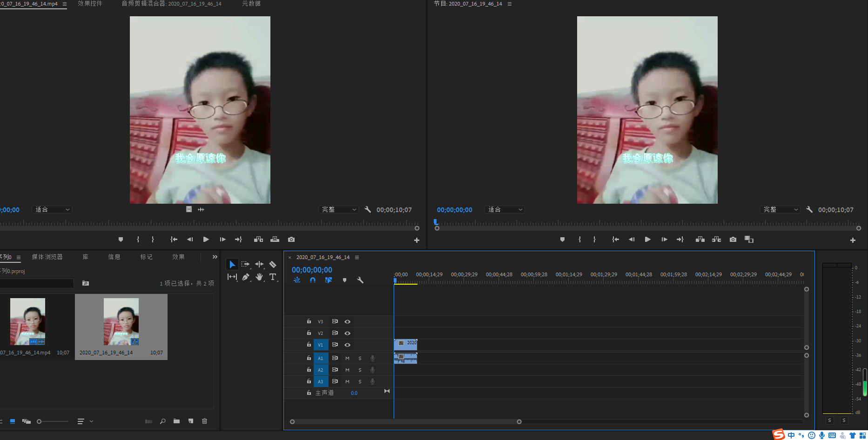Select the Razor tool
Screen dimensions: 868x440
click(273, 264)
